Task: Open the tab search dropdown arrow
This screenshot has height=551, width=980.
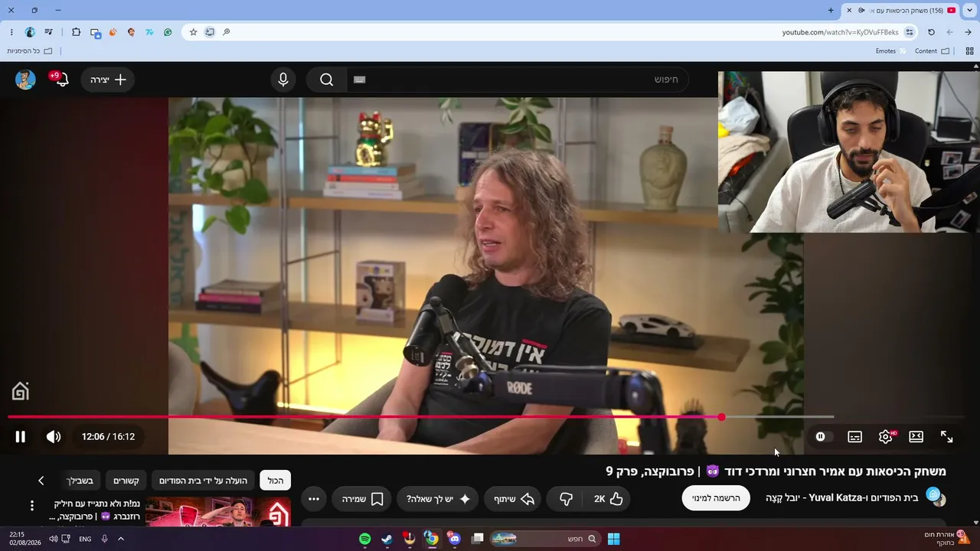Action: coord(970,10)
